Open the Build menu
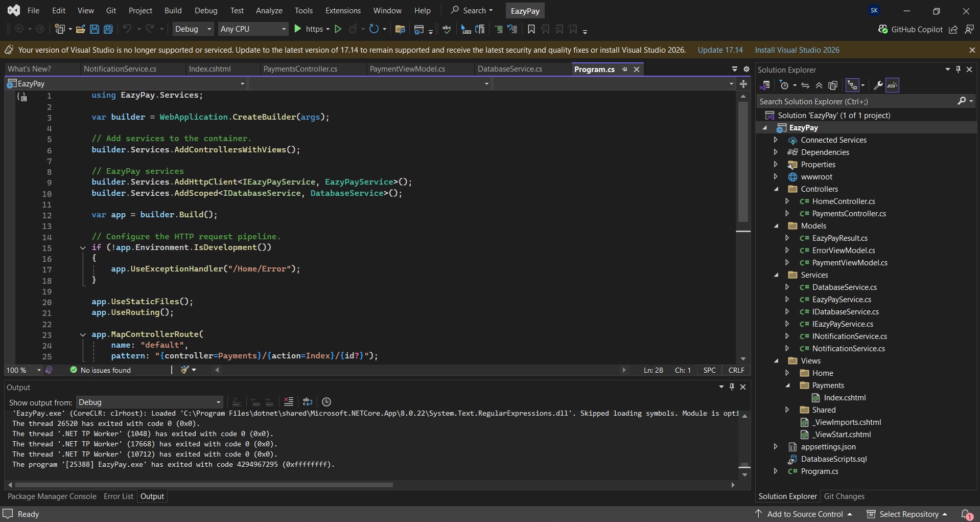This screenshot has height=522, width=980. [x=173, y=10]
